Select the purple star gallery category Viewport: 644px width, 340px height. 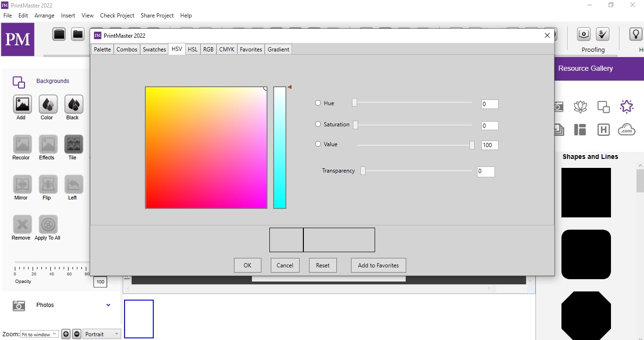click(x=627, y=107)
